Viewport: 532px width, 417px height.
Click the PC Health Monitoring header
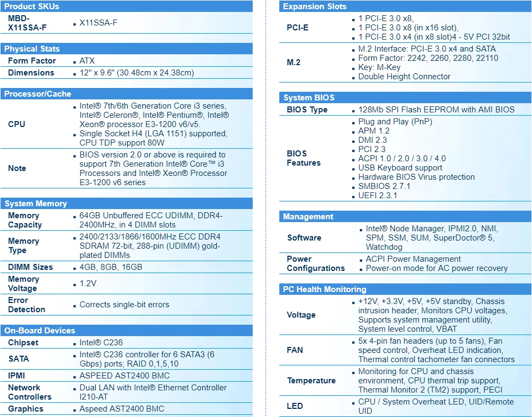point(324,289)
